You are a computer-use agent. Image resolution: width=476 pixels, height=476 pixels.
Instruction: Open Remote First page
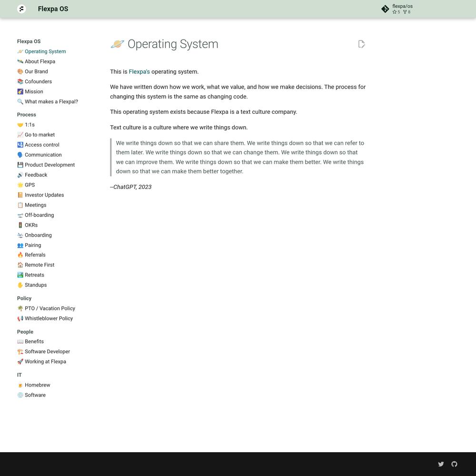click(x=36, y=264)
